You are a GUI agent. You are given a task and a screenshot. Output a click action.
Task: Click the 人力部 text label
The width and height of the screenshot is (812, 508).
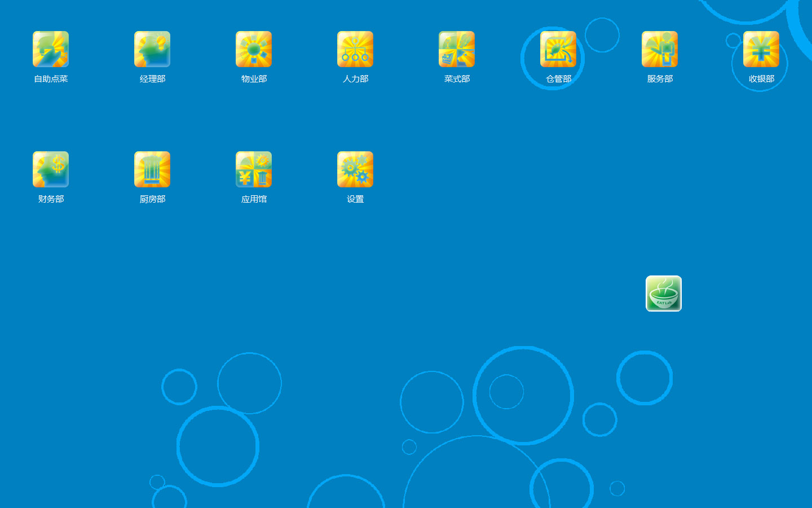point(355,79)
